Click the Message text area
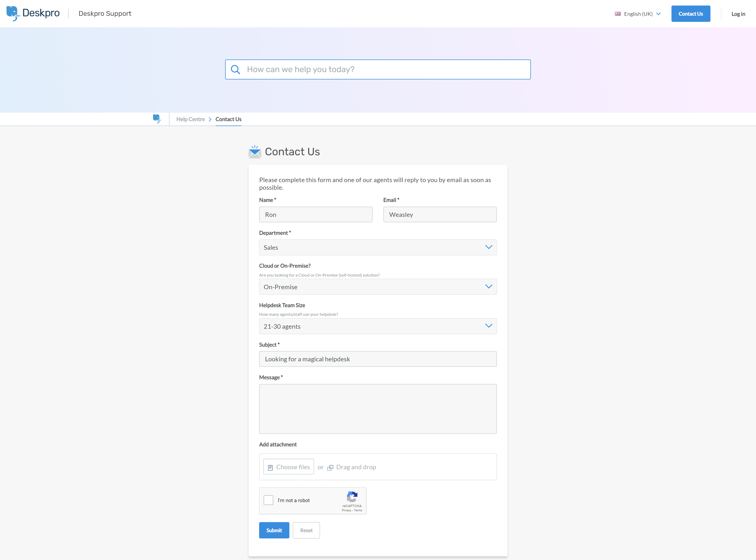 click(378, 409)
